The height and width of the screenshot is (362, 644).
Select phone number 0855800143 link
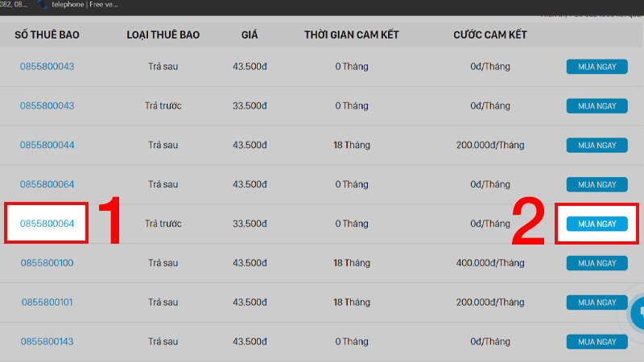[x=47, y=341]
